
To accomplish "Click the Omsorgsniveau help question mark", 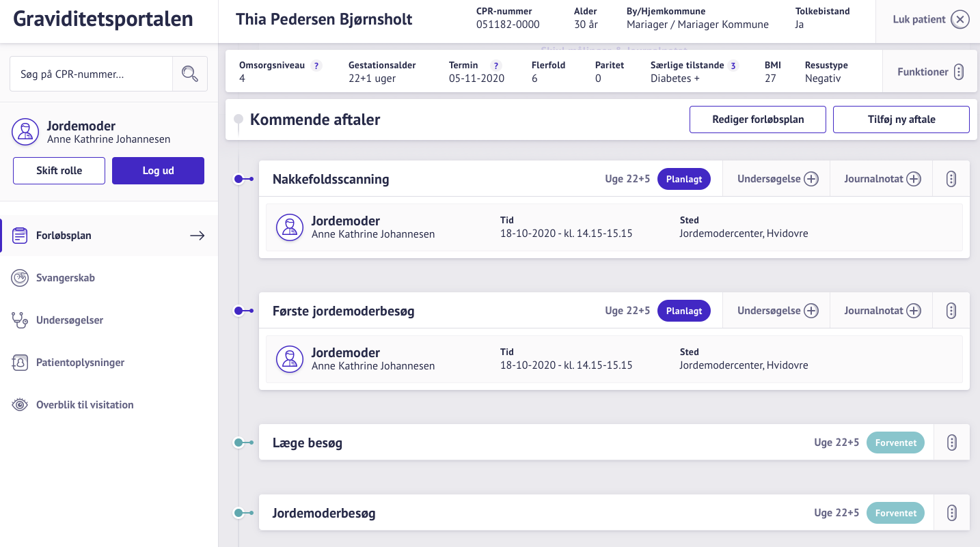I will (x=316, y=66).
